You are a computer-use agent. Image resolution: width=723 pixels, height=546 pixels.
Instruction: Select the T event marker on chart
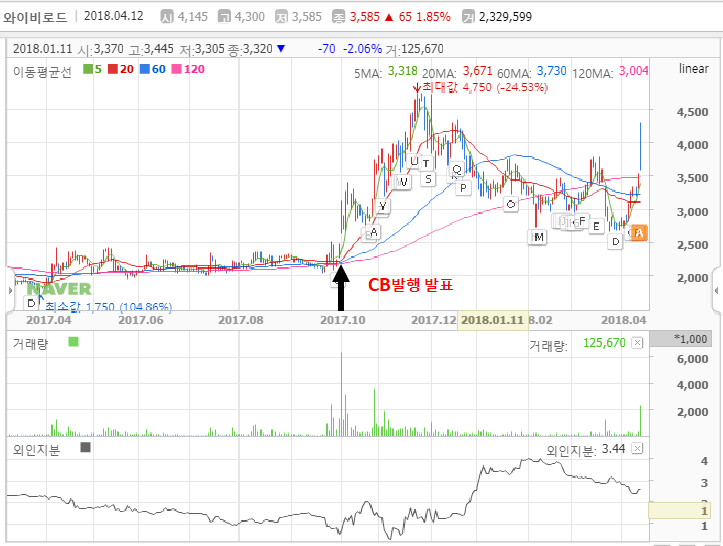click(x=426, y=163)
